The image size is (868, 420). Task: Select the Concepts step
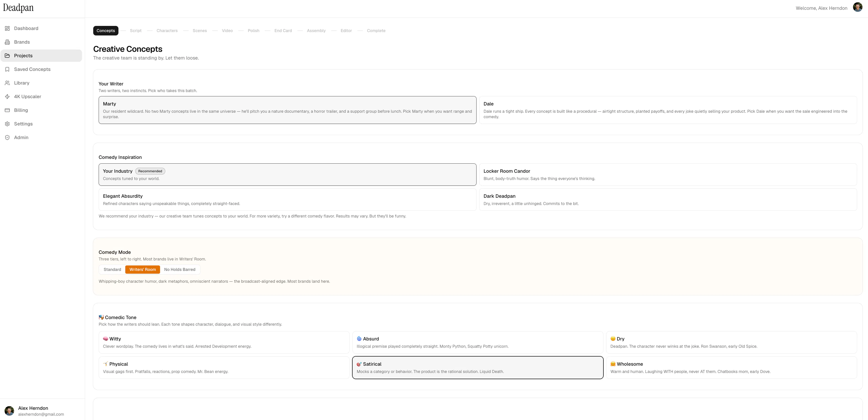(x=106, y=31)
